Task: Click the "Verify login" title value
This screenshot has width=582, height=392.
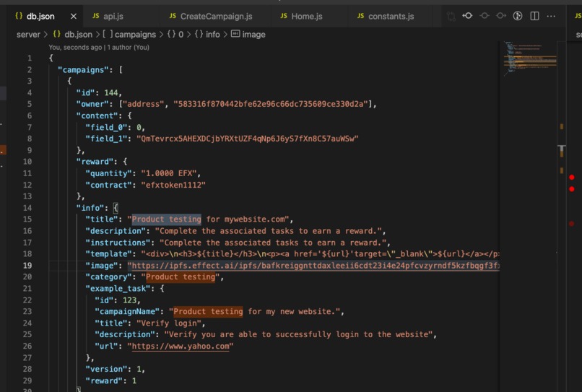Action: tap(169, 323)
